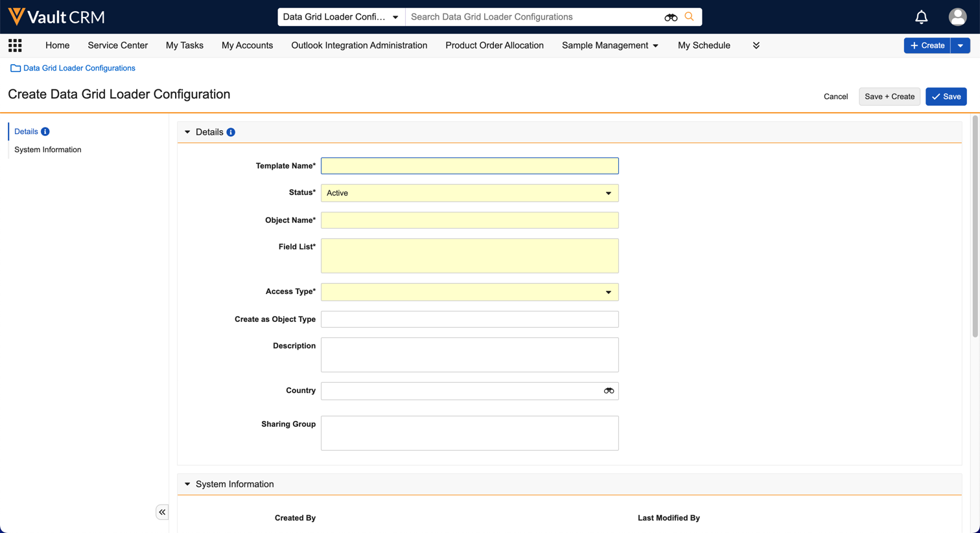Click the binoculars icon in search bar
The image size is (980, 533).
pyautogui.click(x=671, y=17)
